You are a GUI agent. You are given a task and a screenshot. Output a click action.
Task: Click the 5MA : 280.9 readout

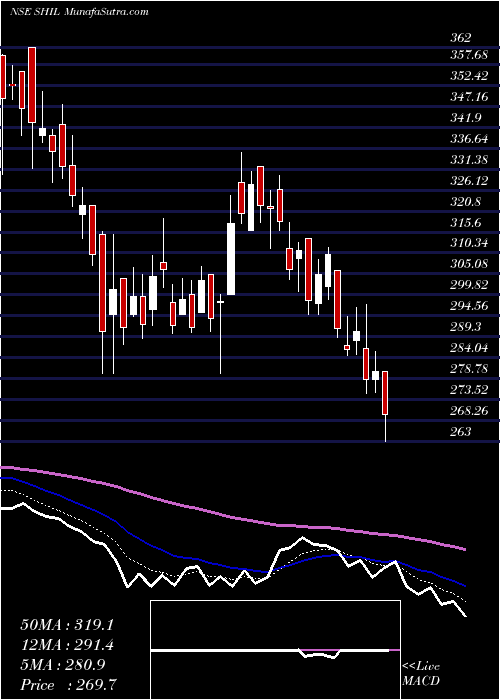pyautogui.click(x=63, y=665)
